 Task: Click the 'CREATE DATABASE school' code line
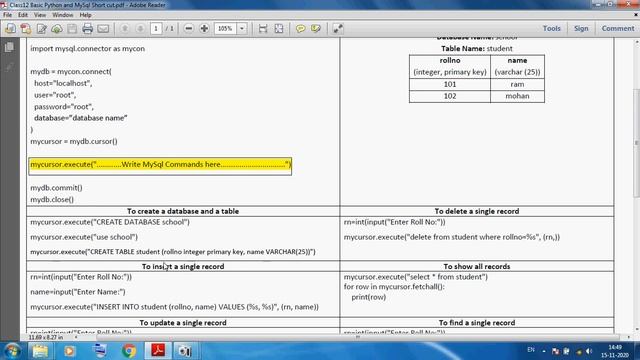point(110,222)
